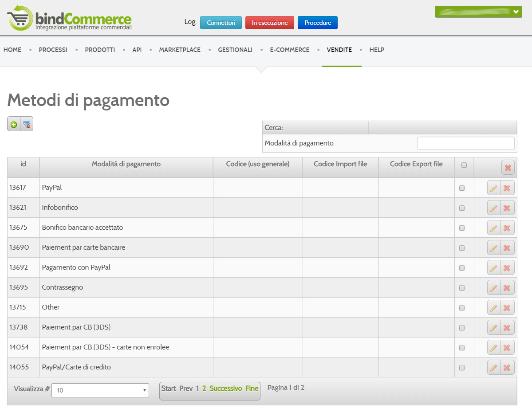This screenshot has width=532, height=420.
Task: Click Codice Import file column header
Action: coord(340,164)
